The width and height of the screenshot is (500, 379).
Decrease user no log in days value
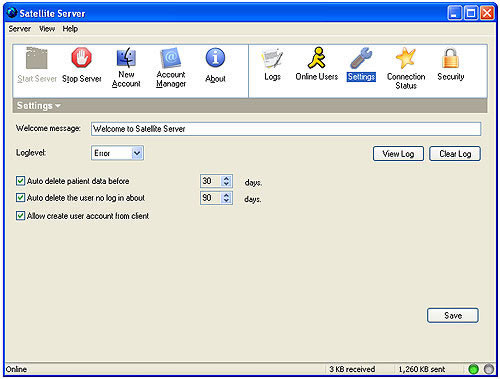pos(226,201)
